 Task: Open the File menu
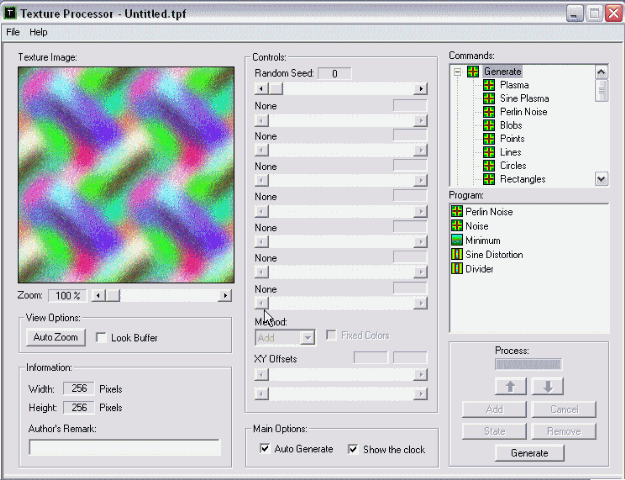[x=13, y=32]
